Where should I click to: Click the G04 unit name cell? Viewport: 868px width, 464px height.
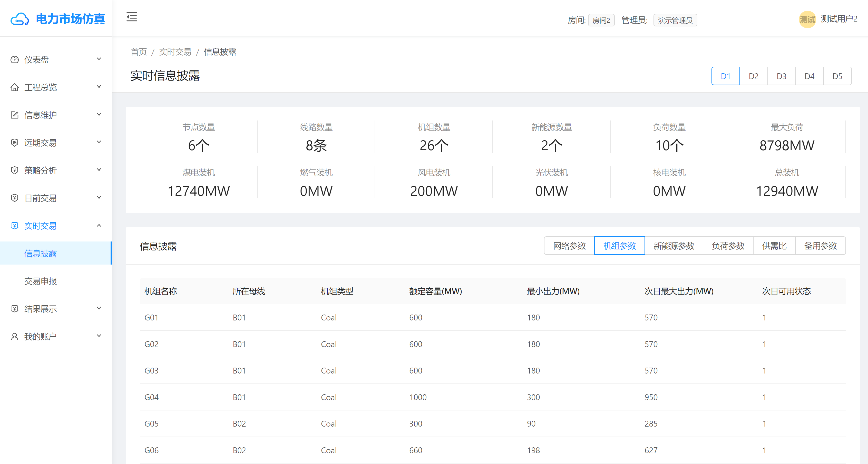tap(151, 397)
